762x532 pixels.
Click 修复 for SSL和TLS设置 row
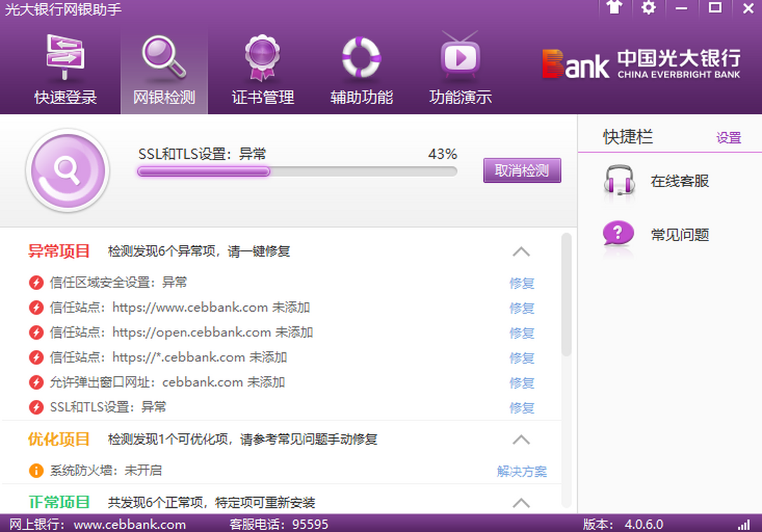tap(522, 408)
